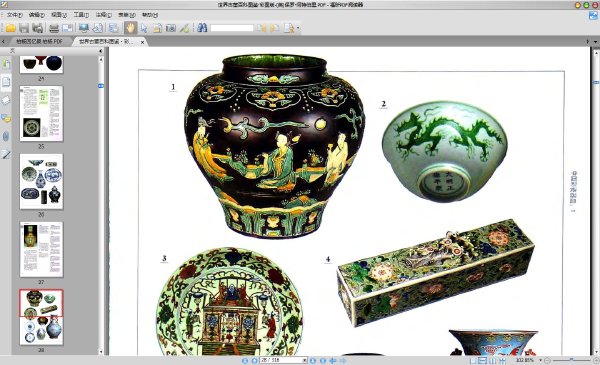Open a file with the folder icon
The width and height of the screenshot is (600, 365).
(x=10, y=28)
